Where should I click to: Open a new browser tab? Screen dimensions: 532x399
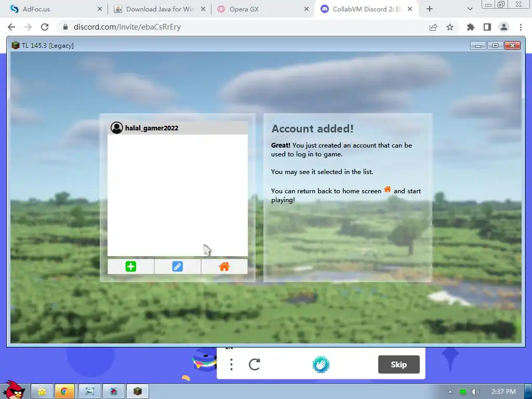430,9
